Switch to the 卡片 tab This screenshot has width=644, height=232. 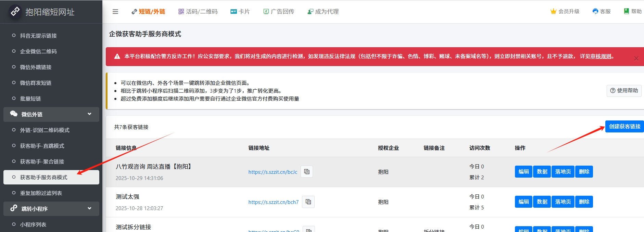240,12
